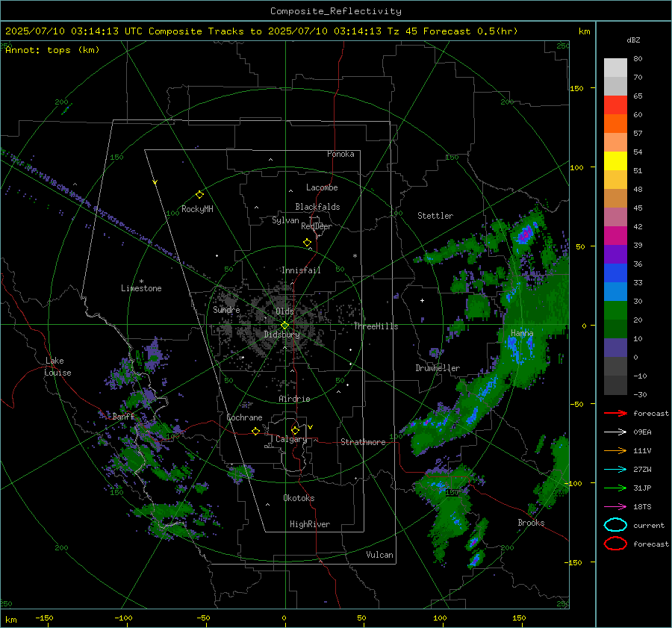Click the ThreeHills town label
The height and width of the screenshot is (628, 672).
376,326
